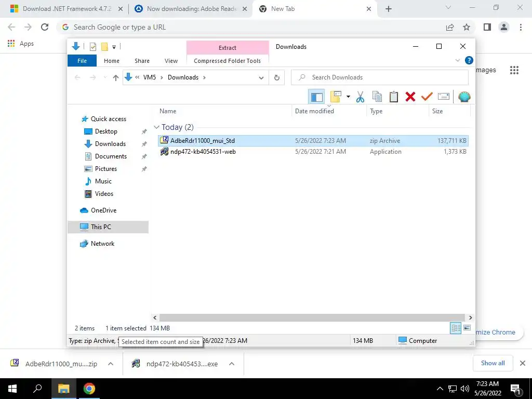The height and width of the screenshot is (399, 532).
Task: Click Show all downloads button
Action: (x=493, y=363)
